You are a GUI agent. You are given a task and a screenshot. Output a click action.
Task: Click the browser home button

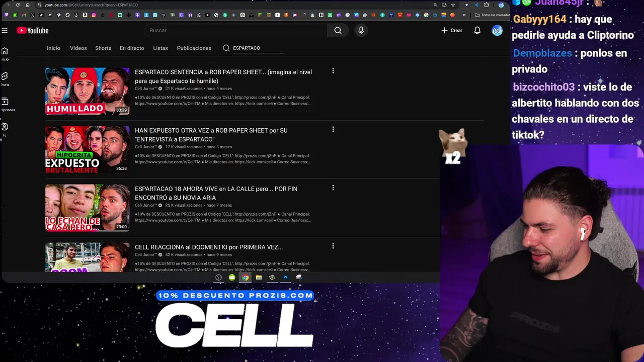coord(27,5)
